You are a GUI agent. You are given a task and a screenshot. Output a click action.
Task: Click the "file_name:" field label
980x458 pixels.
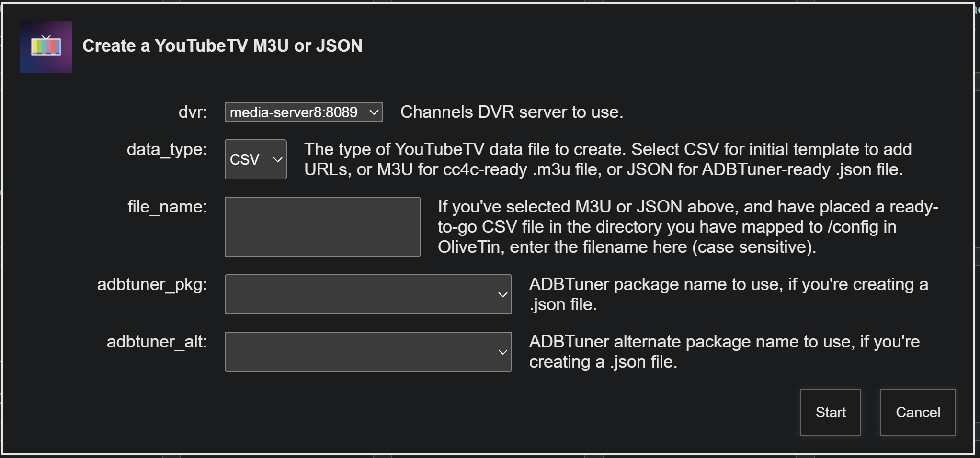[167, 207]
